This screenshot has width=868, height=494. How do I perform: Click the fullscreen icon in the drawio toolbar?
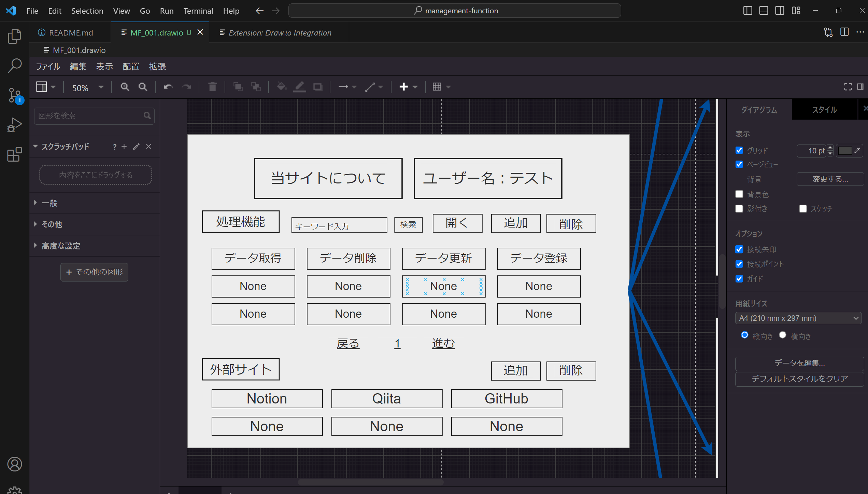[848, 87]
